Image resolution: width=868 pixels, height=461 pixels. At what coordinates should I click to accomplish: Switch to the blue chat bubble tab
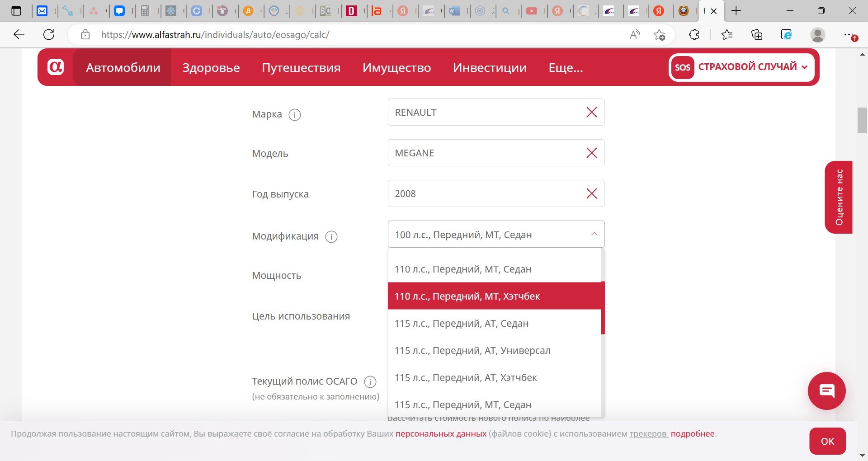pyautogui.click(x=119, y=11)
